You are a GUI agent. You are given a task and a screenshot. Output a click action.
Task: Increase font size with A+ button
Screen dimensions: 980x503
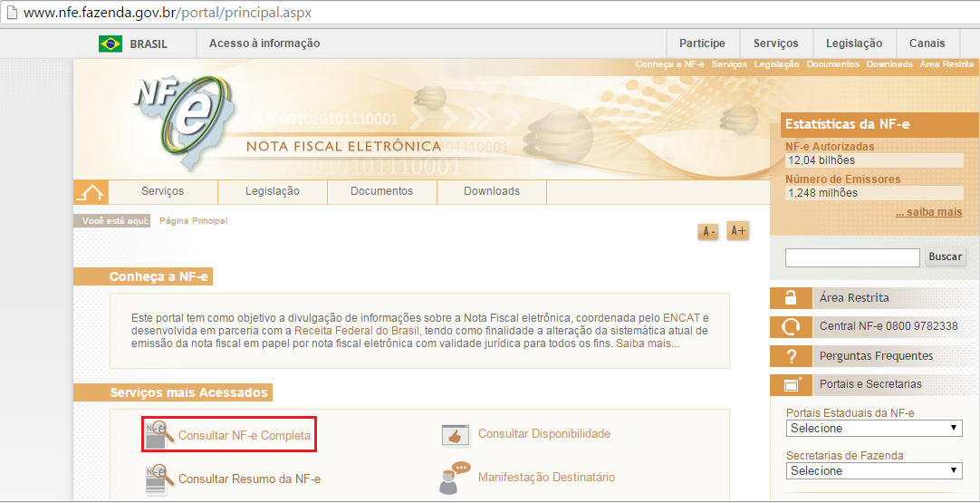[738, 231]
